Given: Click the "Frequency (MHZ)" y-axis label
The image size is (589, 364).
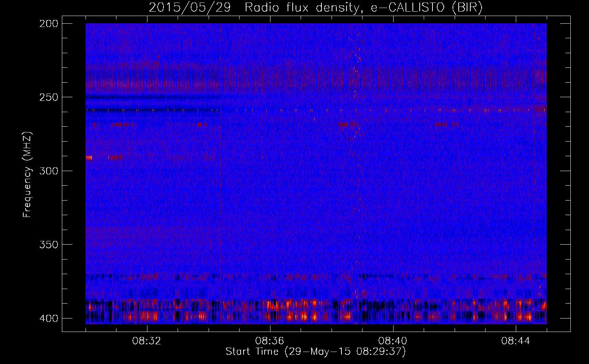Looking at the screenshot, I should [27, 175].
